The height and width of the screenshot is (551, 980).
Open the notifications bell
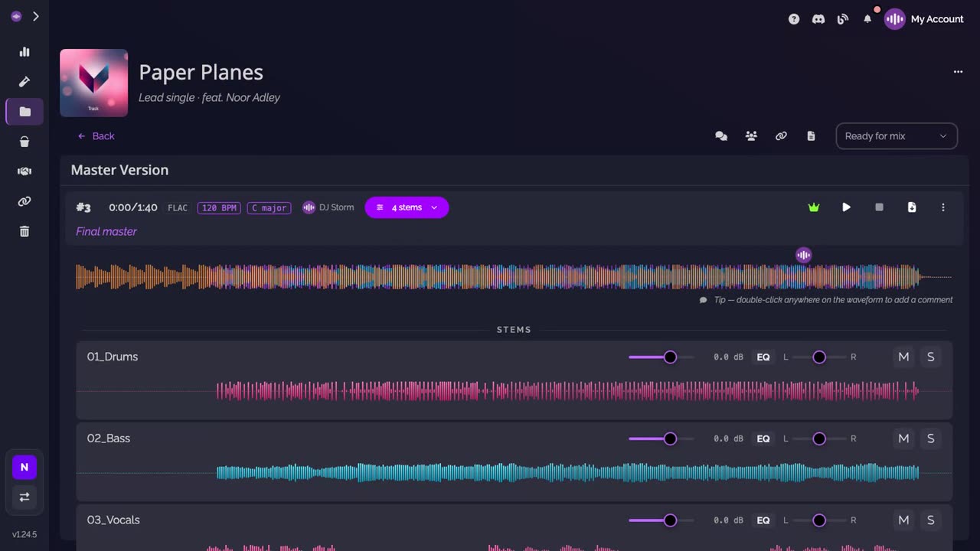[867, 19]
